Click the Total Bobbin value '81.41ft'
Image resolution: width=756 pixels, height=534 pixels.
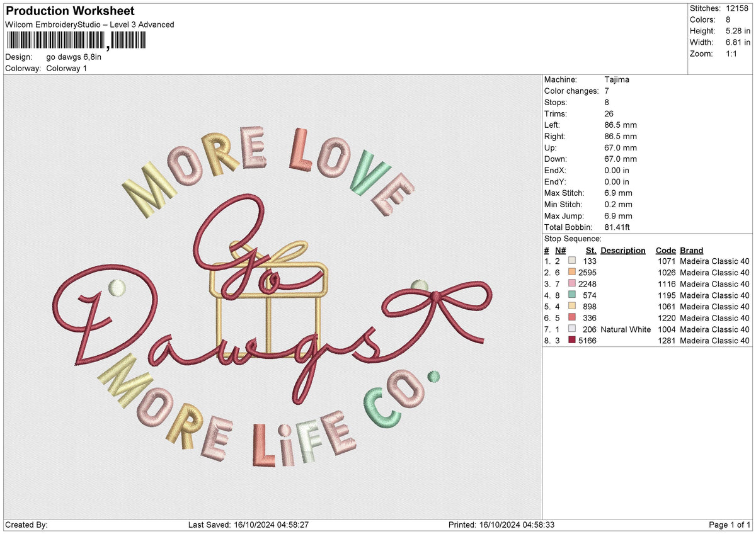pos(619,227)
